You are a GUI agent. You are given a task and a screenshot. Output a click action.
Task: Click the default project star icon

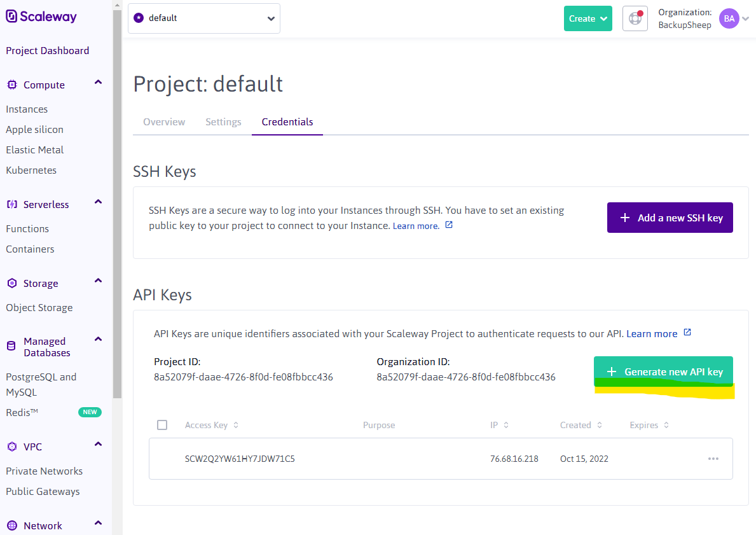pyautogui.click(x=139, y=18)
